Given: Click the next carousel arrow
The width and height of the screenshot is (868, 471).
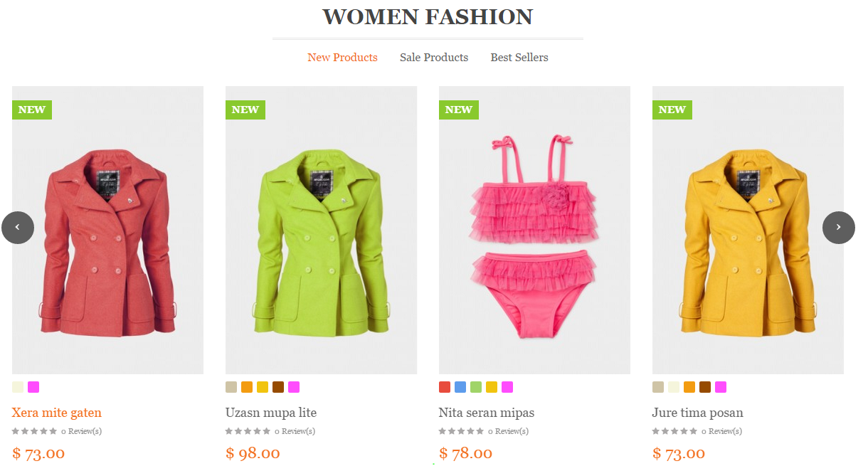Looking at the screenshot, I should [x=839, y=228].
